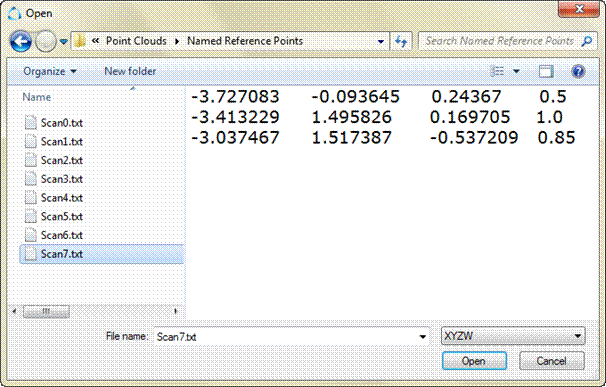Click the Refresh icon beside address bar

click(401, 41)
